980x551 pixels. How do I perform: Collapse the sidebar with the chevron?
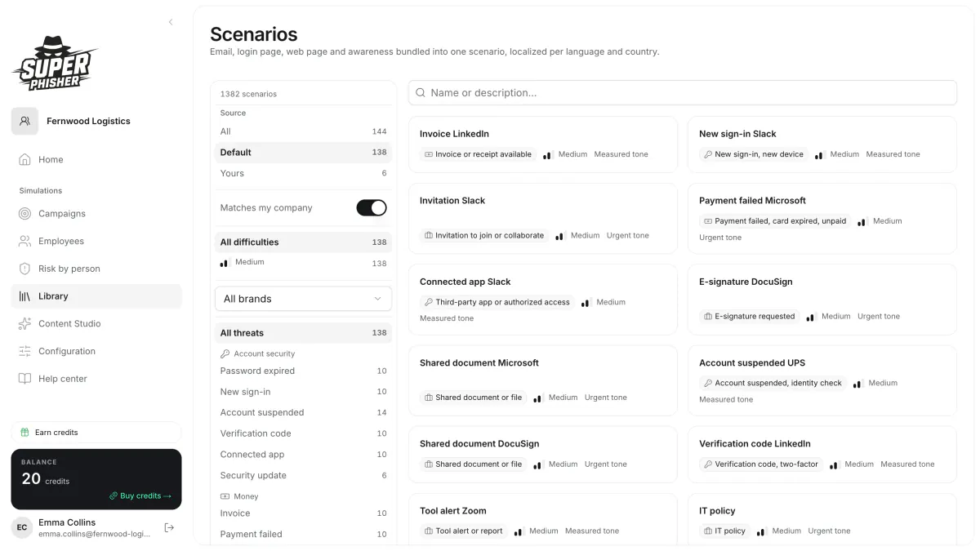(171, 22)
